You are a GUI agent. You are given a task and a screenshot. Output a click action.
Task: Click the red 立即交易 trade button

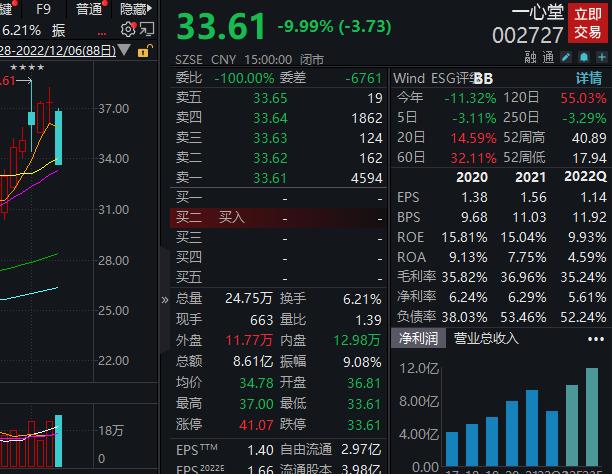(x=587, y=23)
